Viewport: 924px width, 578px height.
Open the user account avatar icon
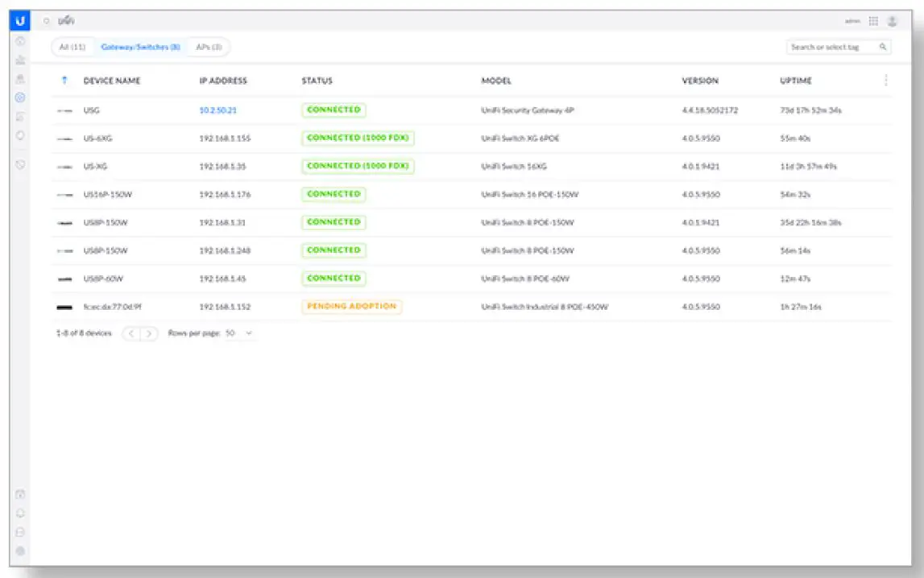point(892,21)
